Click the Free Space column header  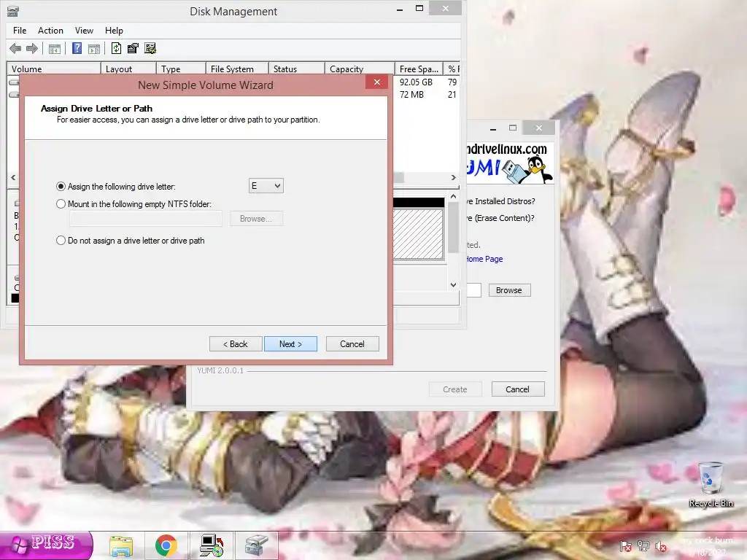coord(419,69)
